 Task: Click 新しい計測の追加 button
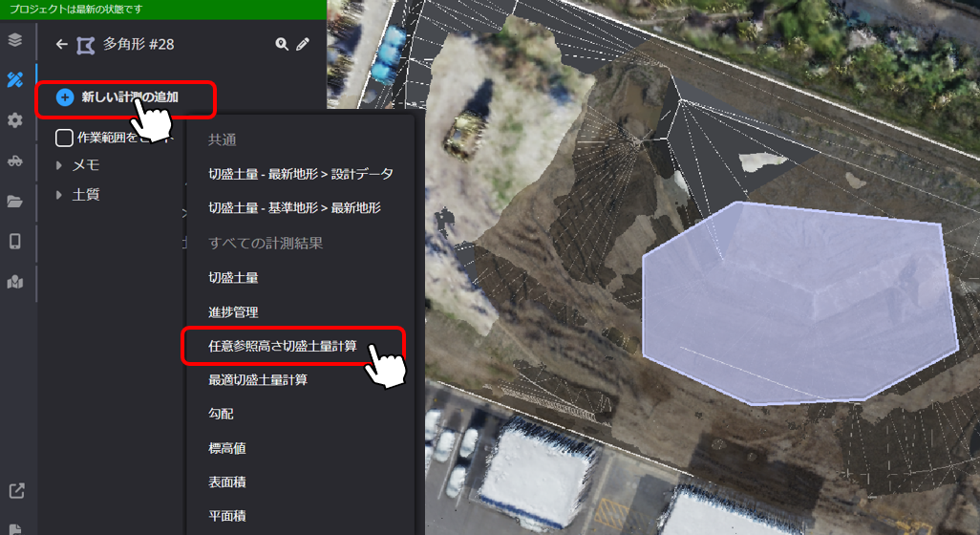tap(126, 97)
